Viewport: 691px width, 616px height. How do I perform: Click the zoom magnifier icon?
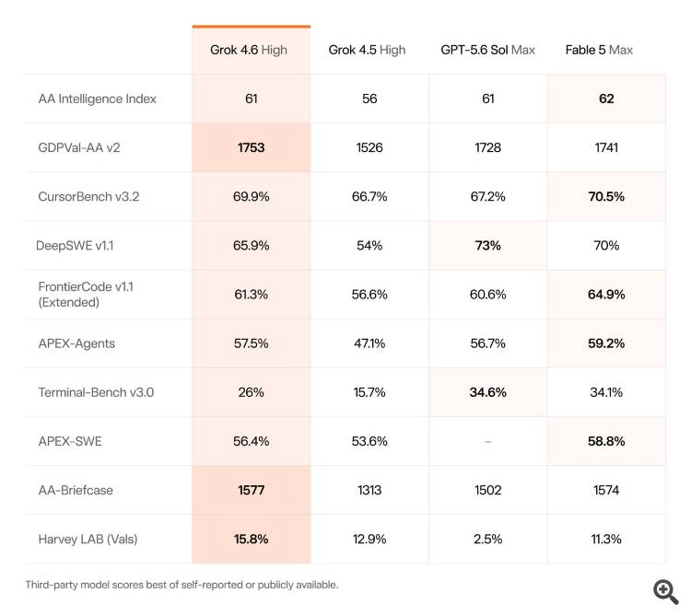pos(666,591)
